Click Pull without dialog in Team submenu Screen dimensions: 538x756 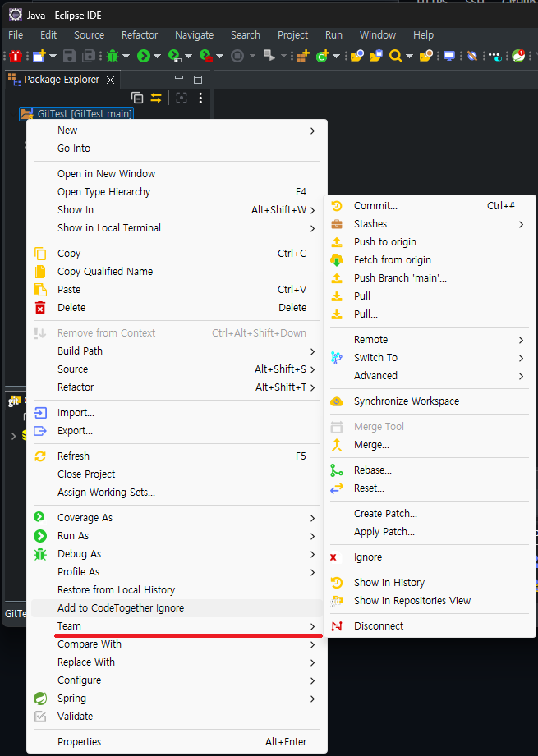(430, 296)
